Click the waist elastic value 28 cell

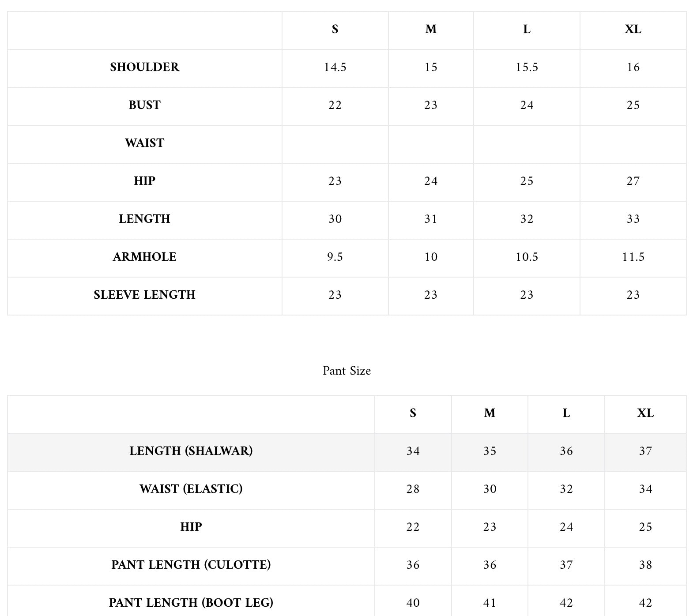pos(413,489)
